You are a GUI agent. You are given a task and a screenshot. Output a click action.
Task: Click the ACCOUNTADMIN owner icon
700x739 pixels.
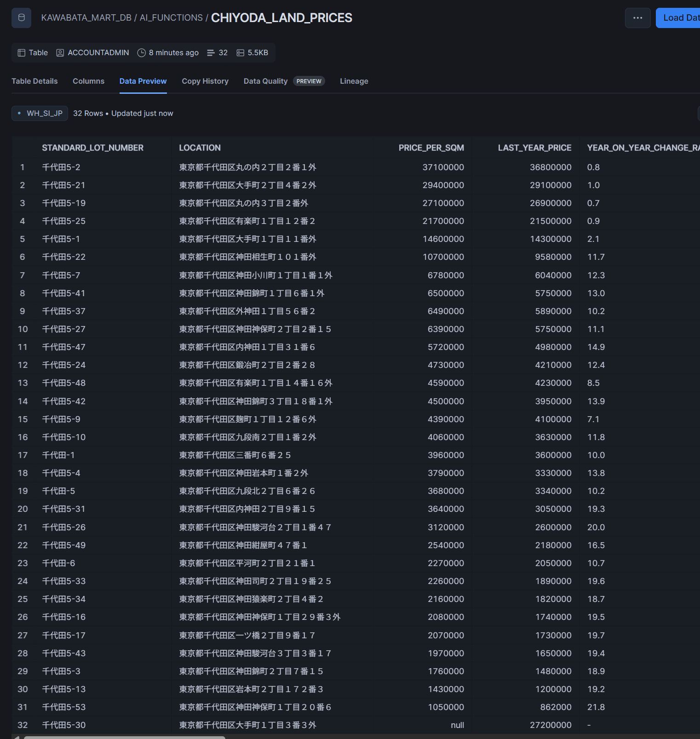60,53
